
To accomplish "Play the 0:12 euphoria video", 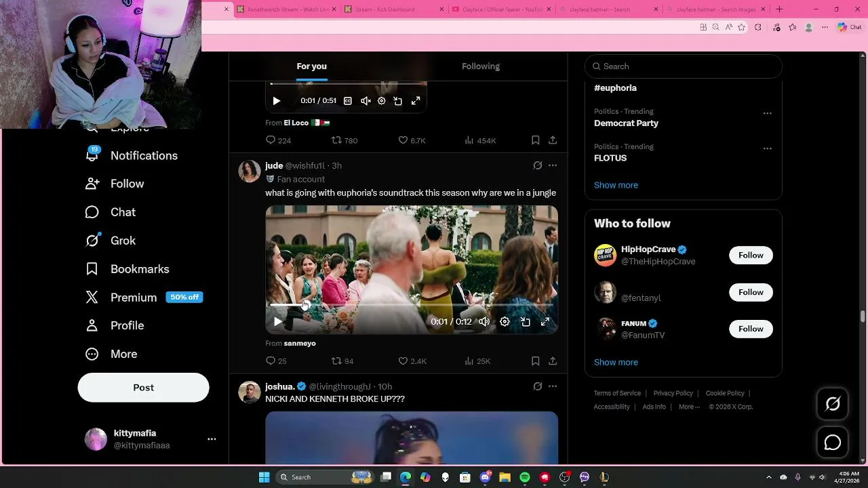I will (x=277, y=322).
